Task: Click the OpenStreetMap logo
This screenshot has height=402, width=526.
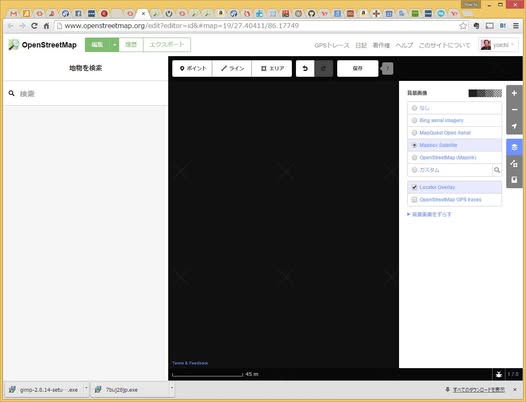Action: point(43,45)
